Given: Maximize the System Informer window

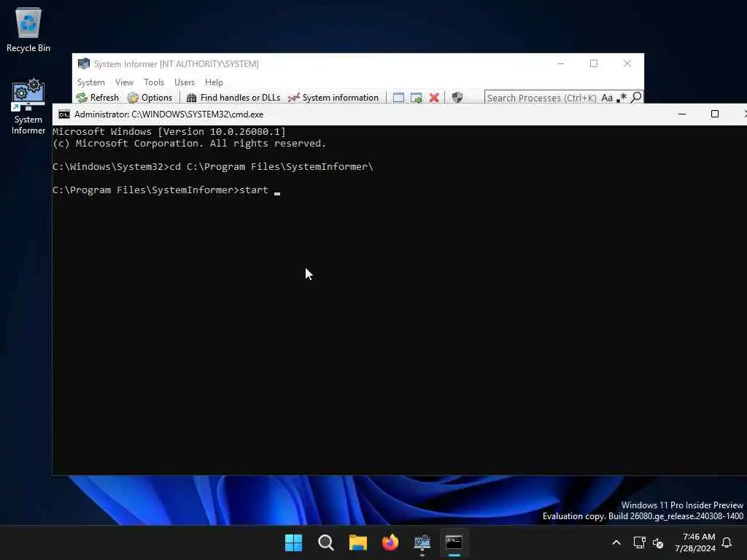Looking at the screenshot, I should [x=594, y=63].
